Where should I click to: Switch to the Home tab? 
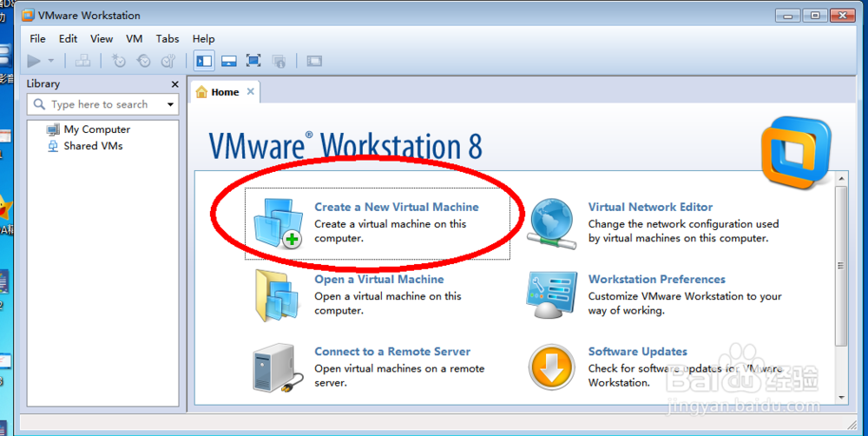click(225, 92)
